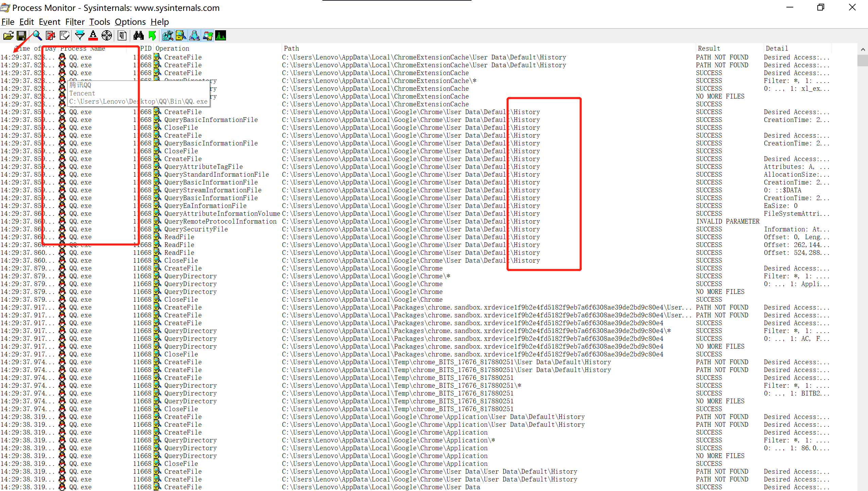This screenshot has height=491, width=868.
Task: Click the green Jump To Object arrow icon
Action: 152,35
